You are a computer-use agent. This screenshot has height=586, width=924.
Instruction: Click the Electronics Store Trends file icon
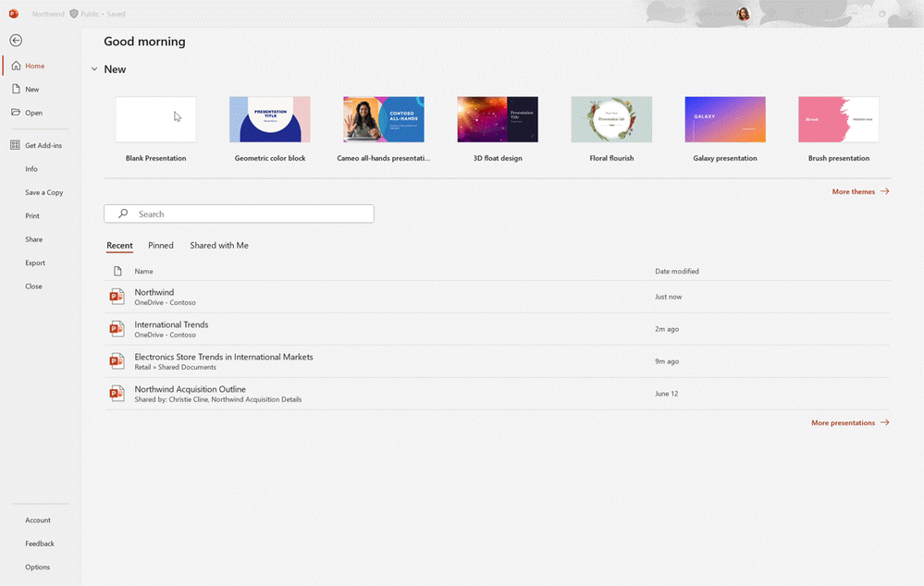click(117, 361)
